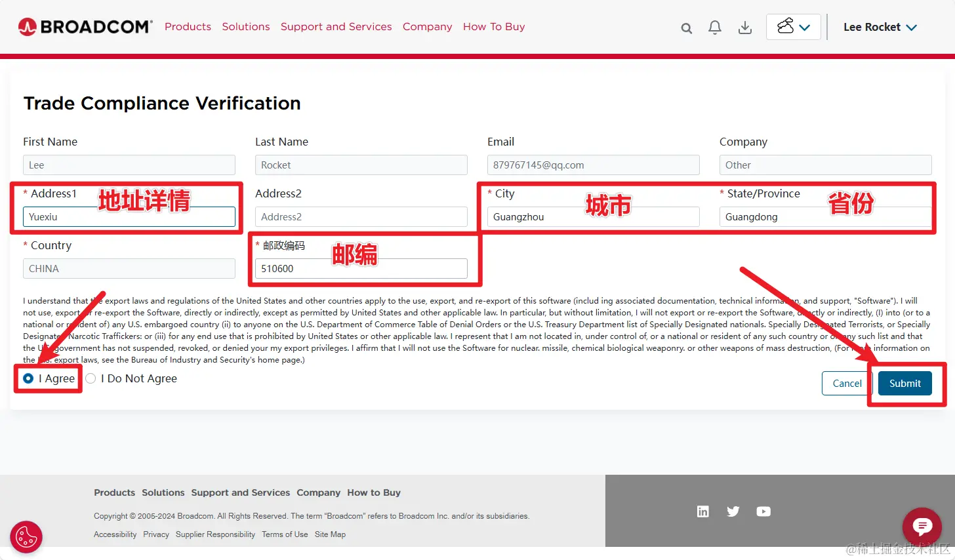
Task: Open the Company menu in header
Action: click(428, 27)
